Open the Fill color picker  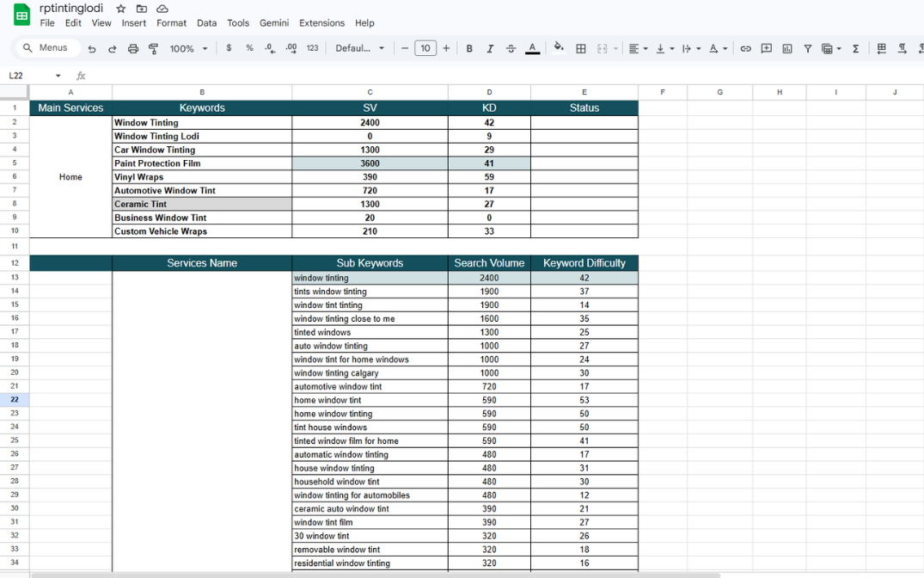pyautogui.click(x=559, y=48)
